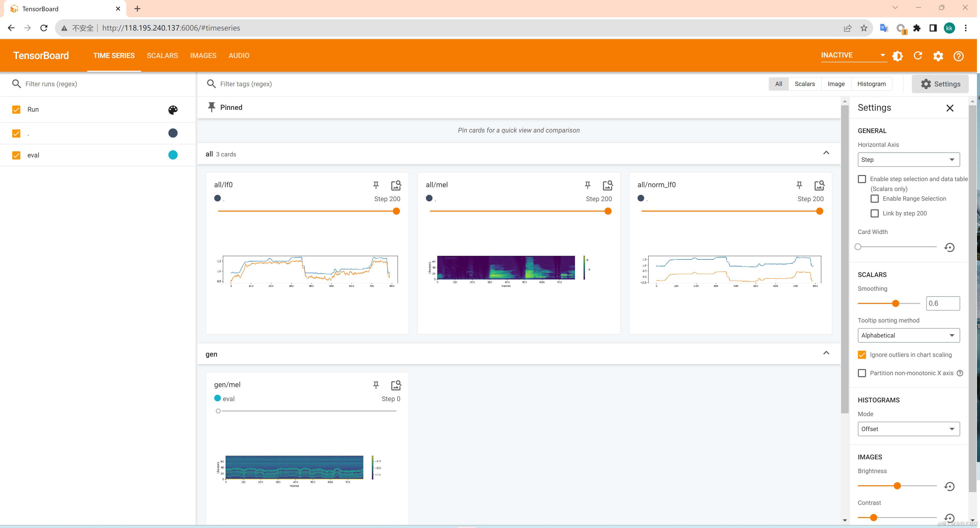The width and height of the screenshot is (980, 528).
Task: Enable step selection and data table
Action: [x=862, y=179]
